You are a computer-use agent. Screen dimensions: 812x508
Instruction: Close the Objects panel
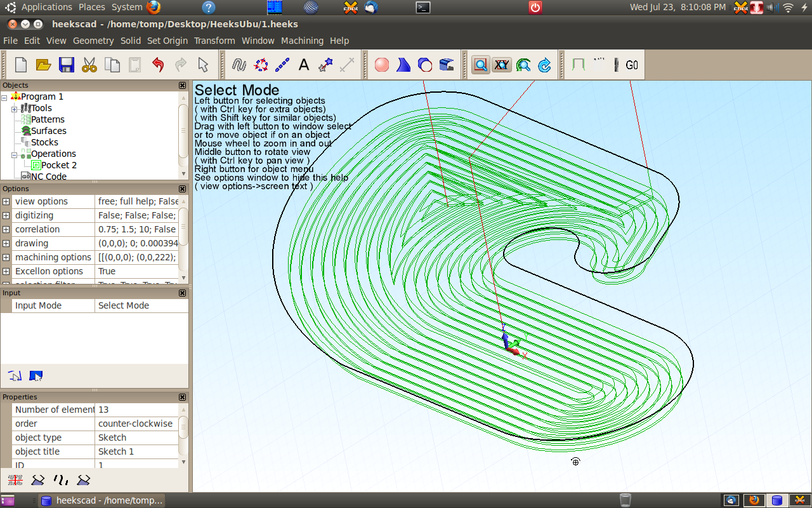tap(183, 85)
